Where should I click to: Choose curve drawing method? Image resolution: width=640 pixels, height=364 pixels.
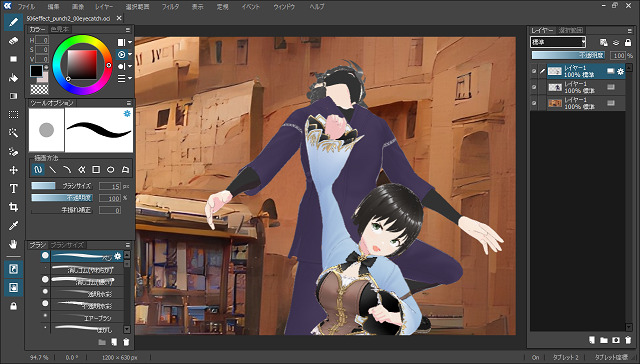[x=67, y=169]
